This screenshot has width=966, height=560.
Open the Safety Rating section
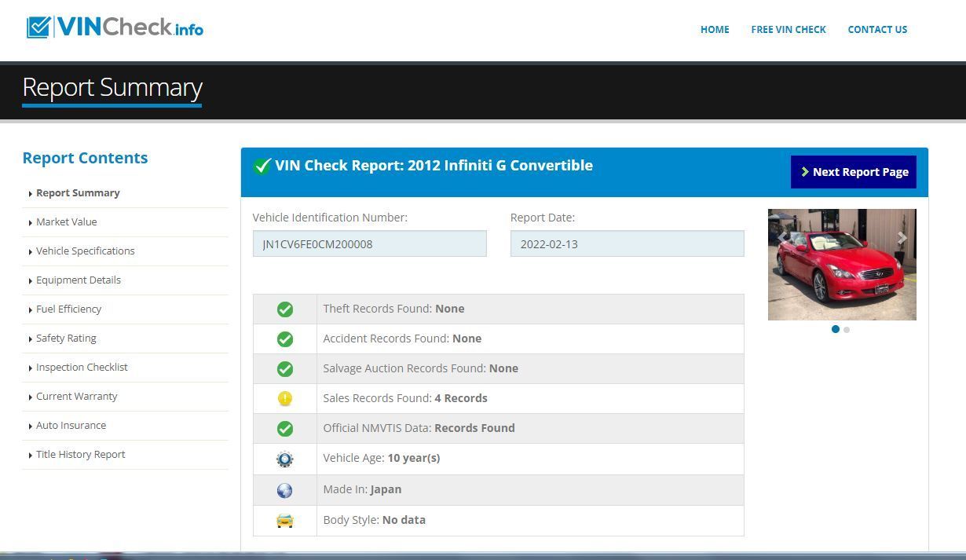[x=66, y=338]
